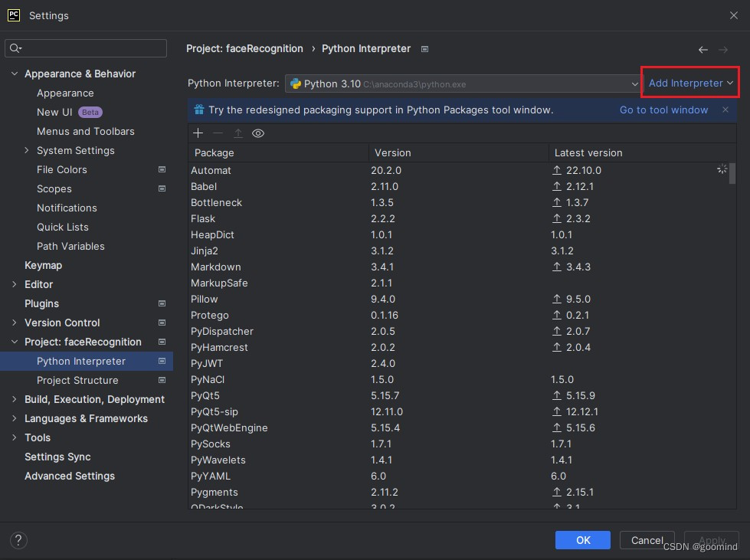Click upgrade arrow icon for PyQt5 5.15.9
750x560 pixels.
[x=557, y=395]
